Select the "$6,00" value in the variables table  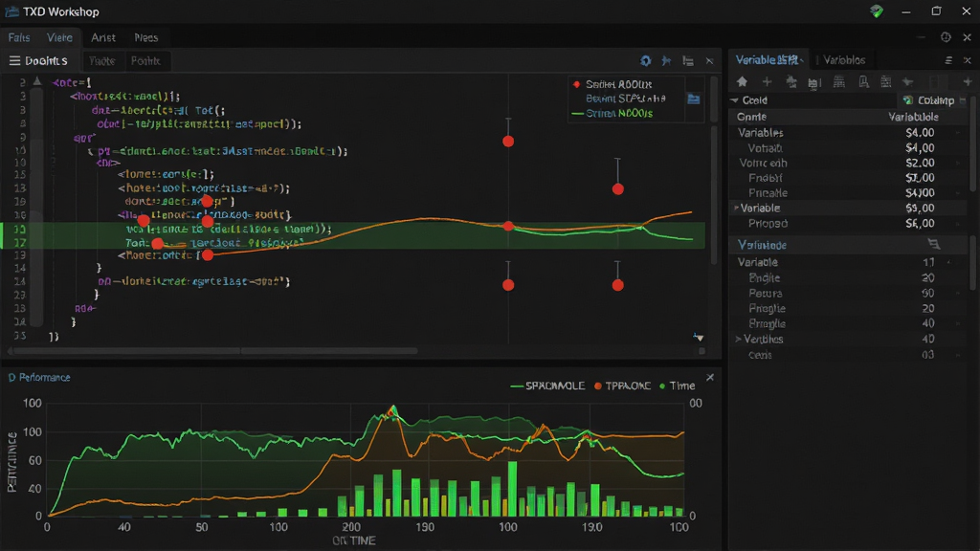(920, 223)
